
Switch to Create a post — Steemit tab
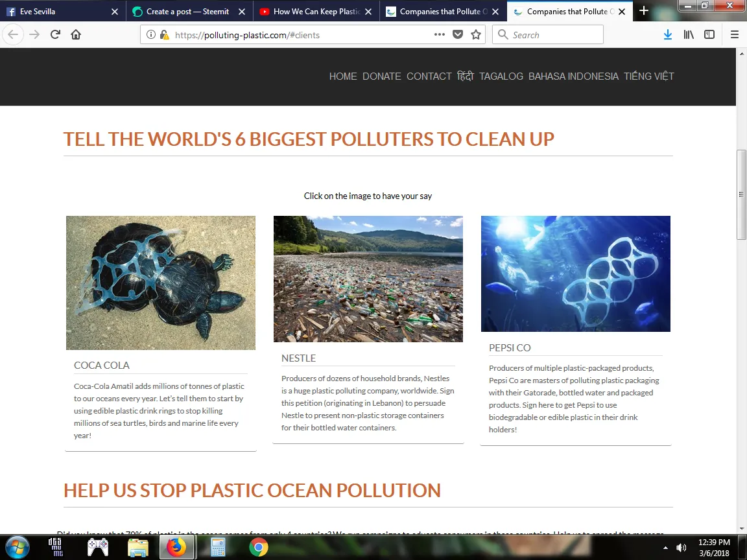coord(189,12)
